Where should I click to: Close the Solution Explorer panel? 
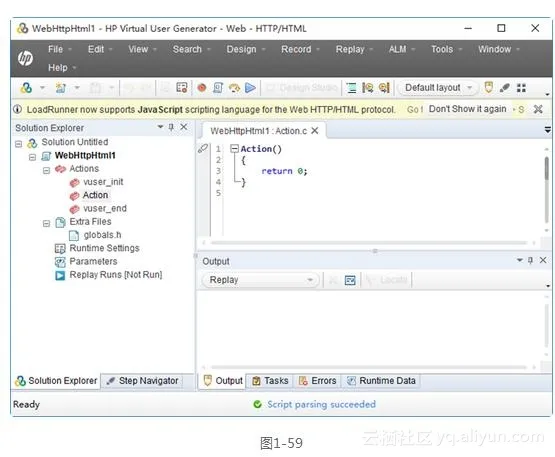click(x=184, y=127)
